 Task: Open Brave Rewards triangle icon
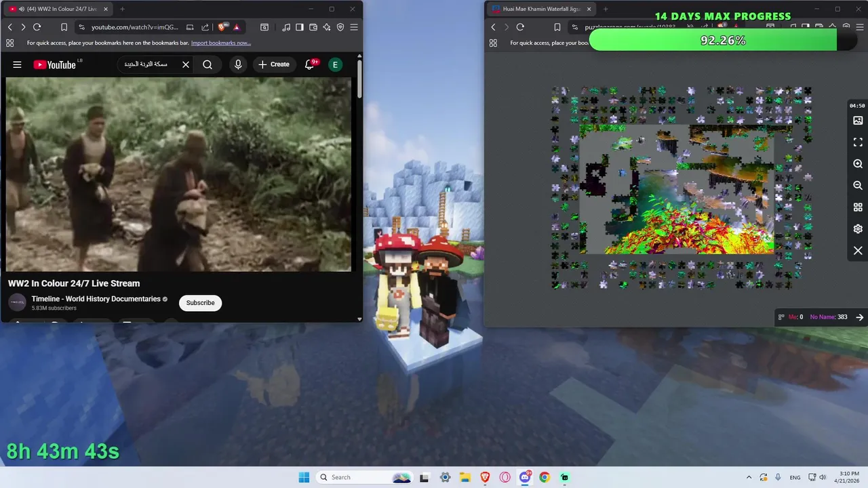tap(236, 27)
